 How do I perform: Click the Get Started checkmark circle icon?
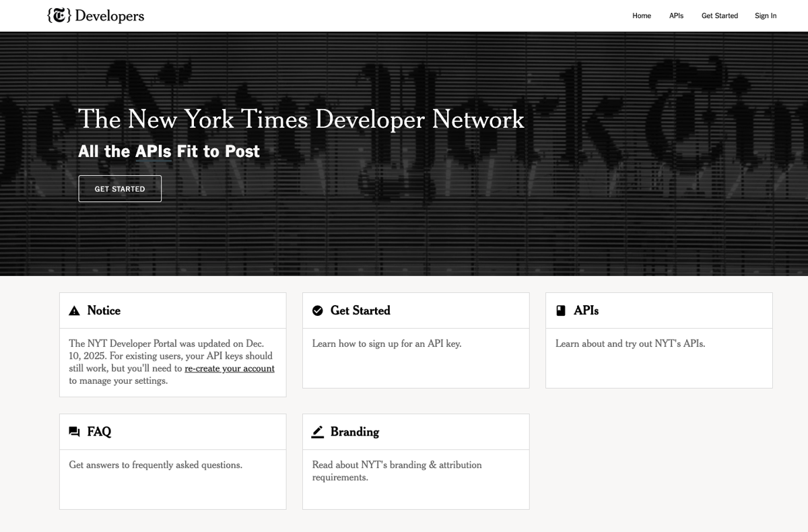click(x=318, y=310)
